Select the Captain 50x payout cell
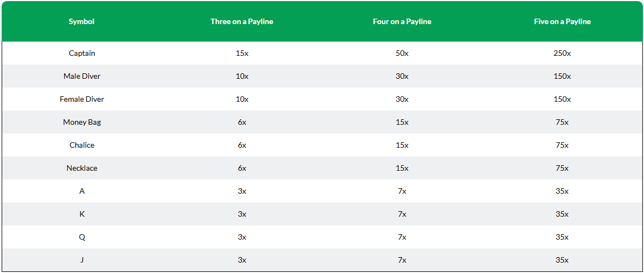The height and width of the screenshot is (273, 644). coord(402,53)
